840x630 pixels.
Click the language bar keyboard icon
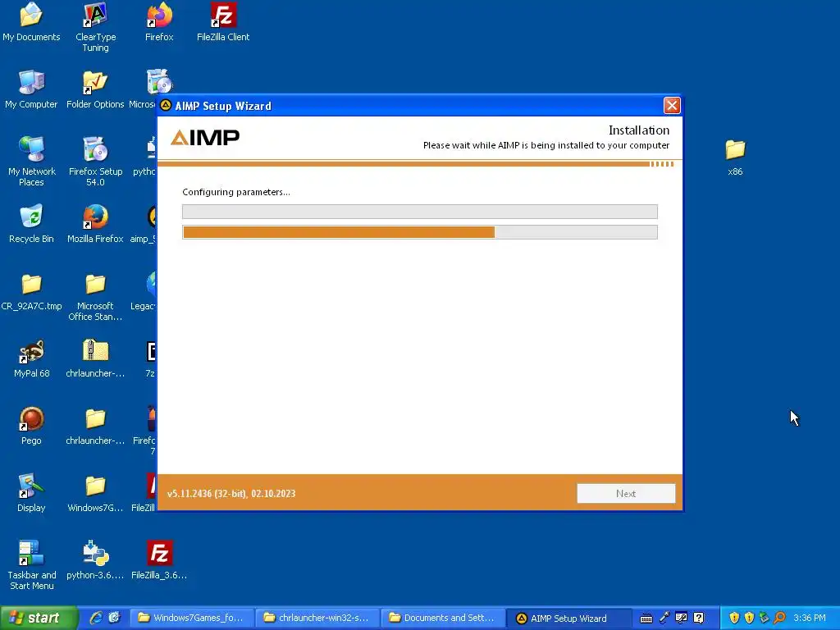tap(646, 619)
